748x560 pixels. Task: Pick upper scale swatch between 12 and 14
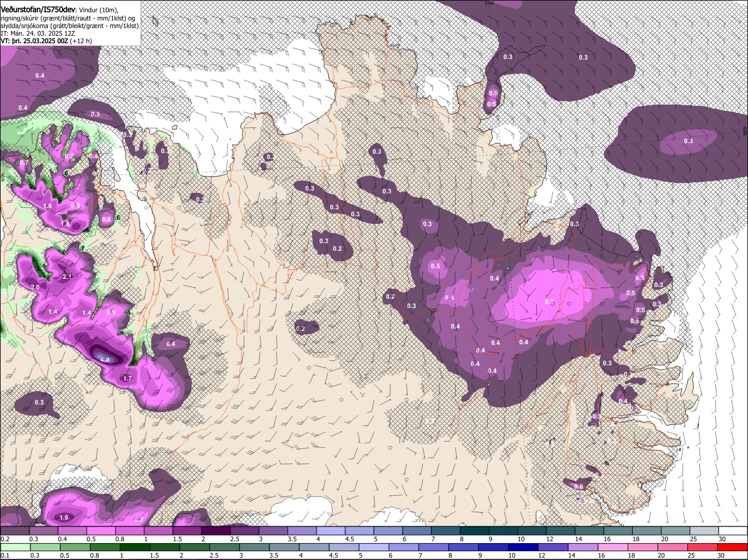click(560, 530)
